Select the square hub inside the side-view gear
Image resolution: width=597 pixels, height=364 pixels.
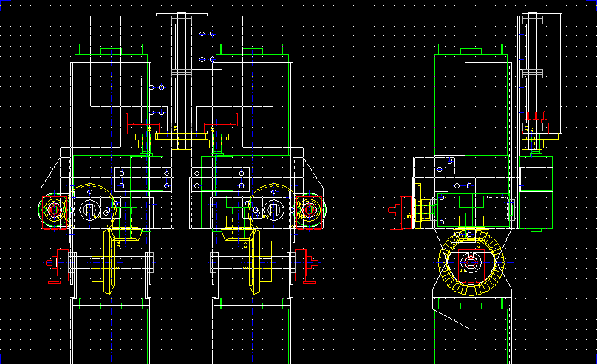click(x=473, y=261)
